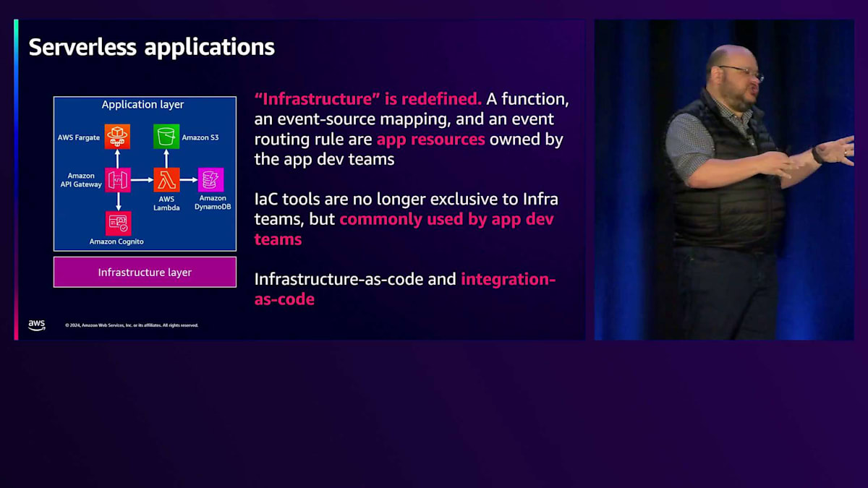The height and width of the screenshot is (488, 868).
Task: Click the "Serverless applications" slide title
Action: tap(151, 48)
